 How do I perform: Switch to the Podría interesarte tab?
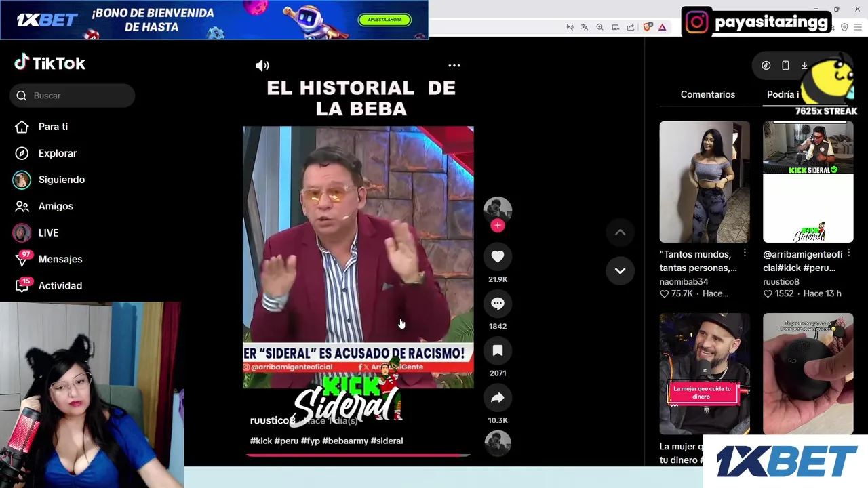(783, 94)
